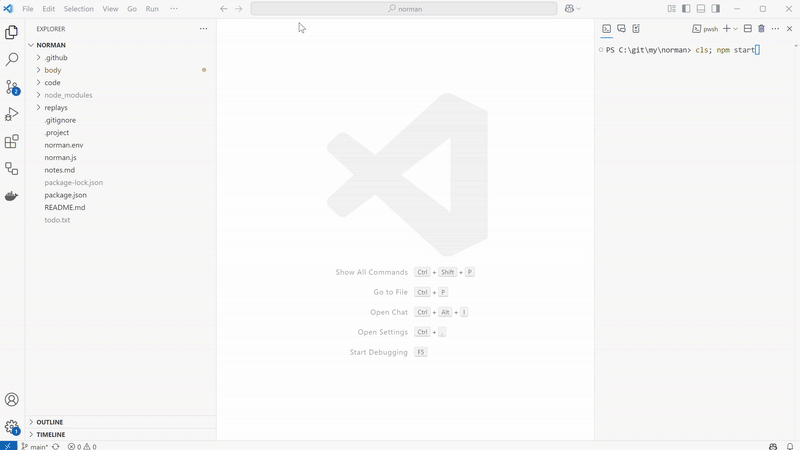Open the Search view in activity bar
Screen dimensions: 800x450
11,59
